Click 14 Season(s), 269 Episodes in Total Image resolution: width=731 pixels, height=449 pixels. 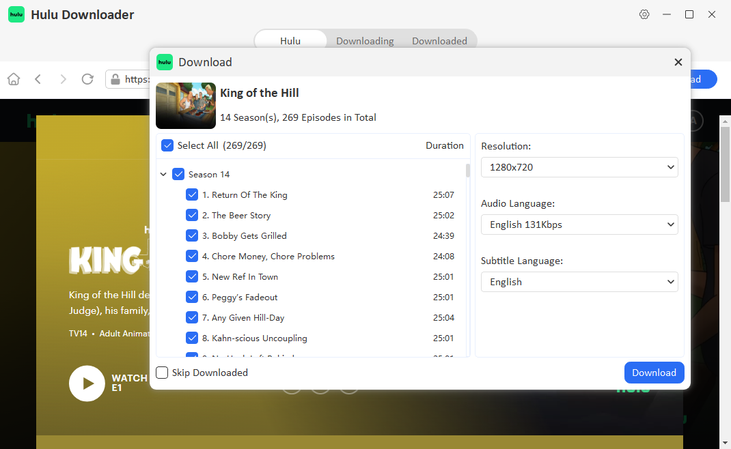pos(298,117)
